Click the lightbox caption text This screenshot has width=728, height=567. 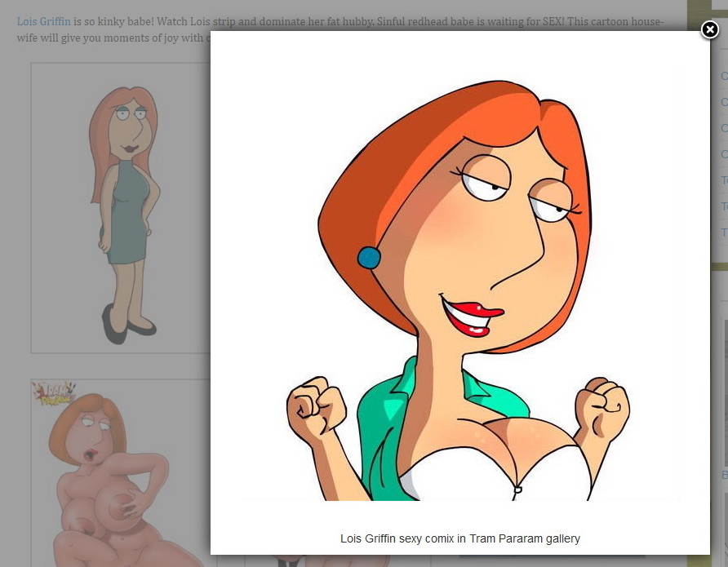click(459, 538)
